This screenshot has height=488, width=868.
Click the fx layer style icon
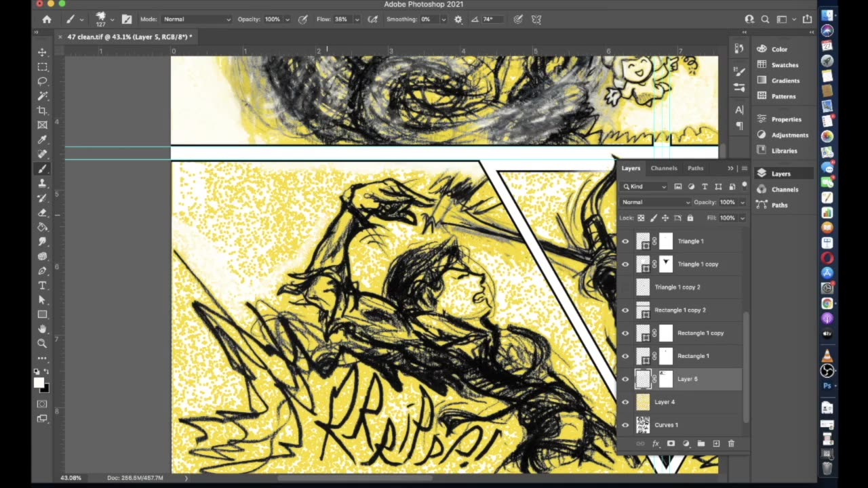point(656,443)
